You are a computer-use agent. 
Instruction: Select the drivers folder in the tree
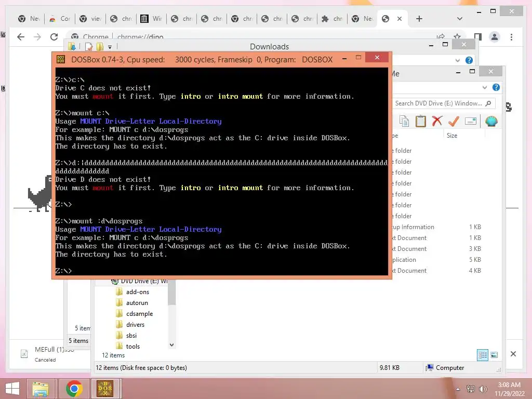pyautogui.click(x=135, y=324)
